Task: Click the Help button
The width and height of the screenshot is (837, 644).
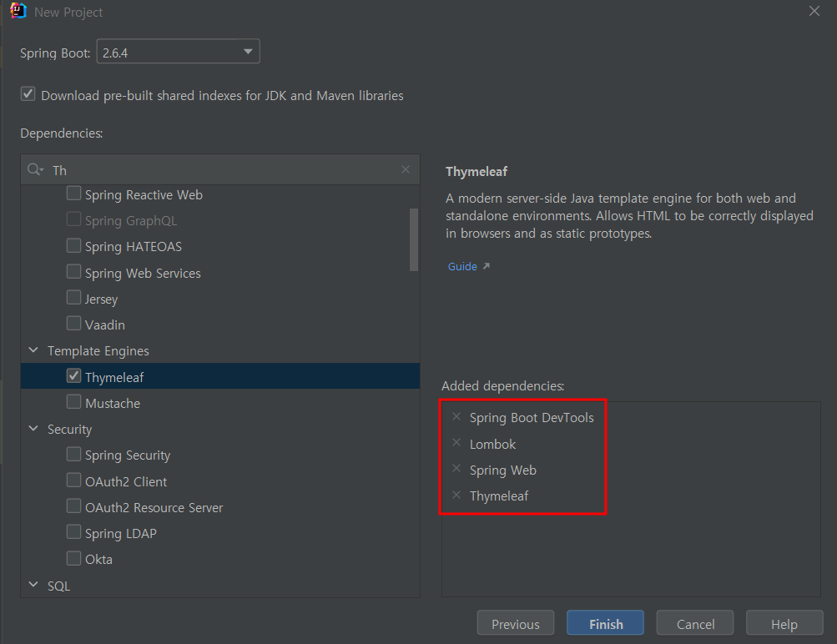Action: click(784, 623)
